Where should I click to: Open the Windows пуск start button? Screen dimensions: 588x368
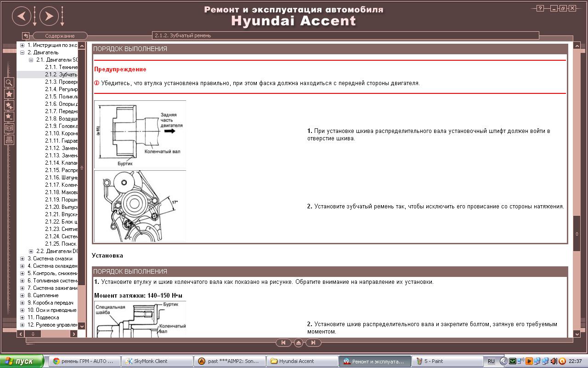pyautogui.click(x=22, y=361)
